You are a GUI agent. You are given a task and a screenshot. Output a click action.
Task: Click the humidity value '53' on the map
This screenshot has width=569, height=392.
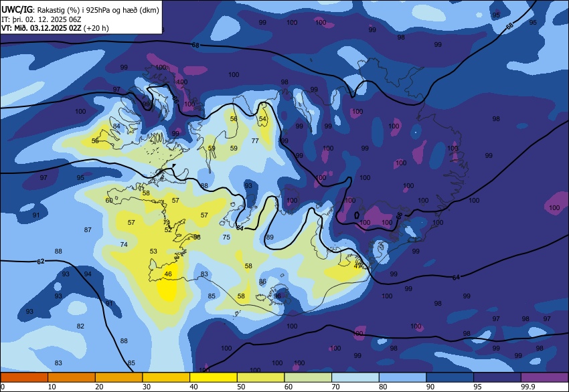coord(153,252)
